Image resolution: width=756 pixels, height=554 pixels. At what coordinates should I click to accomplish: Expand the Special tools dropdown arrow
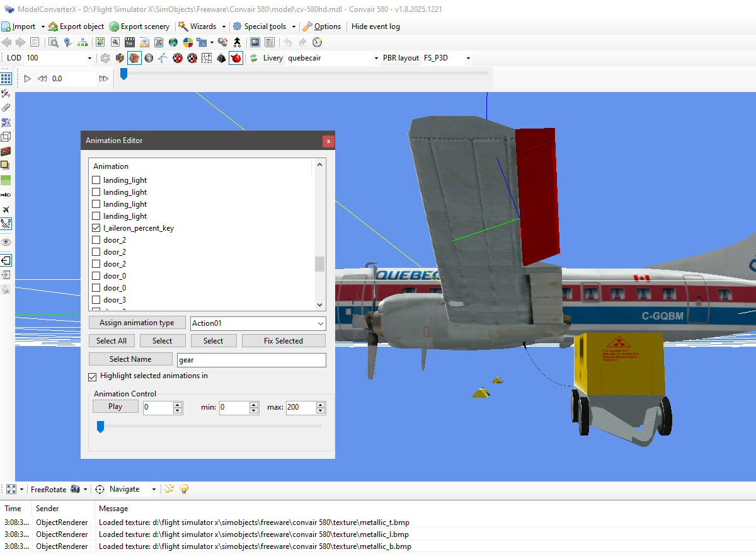pyautogui.click(x=294, y=26)
